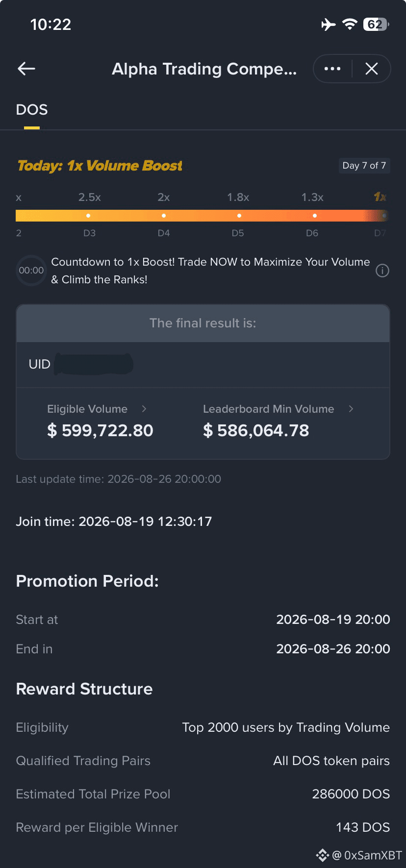Tap the airplane mode status icon
Image resolution: width=406 pixels, height=868 pixels.
click(x=329, y=24)
